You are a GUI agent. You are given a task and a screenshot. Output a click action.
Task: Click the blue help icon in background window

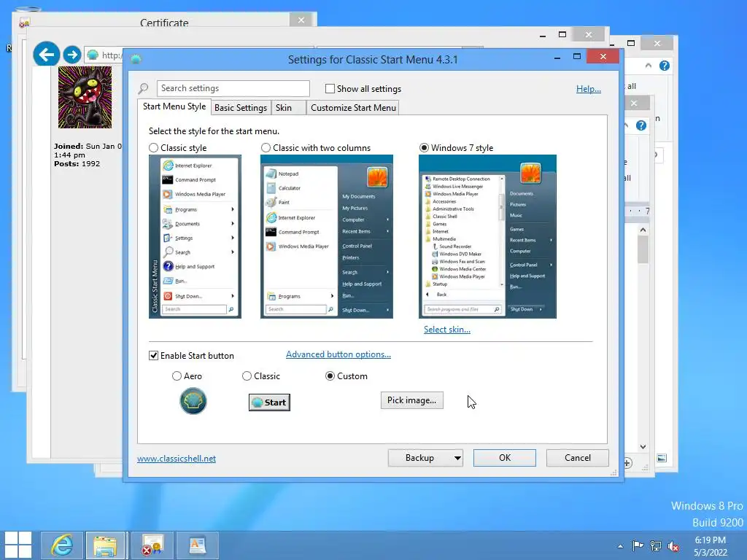pos(664,66)
